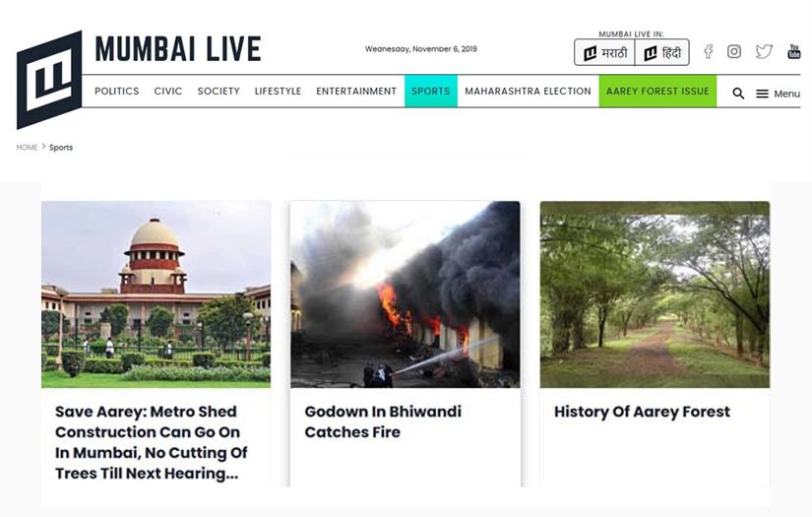This screenshot has height=517, width=812.
Task: Click the date Wednesday, November 6, 2019
Action: point(421,48)
